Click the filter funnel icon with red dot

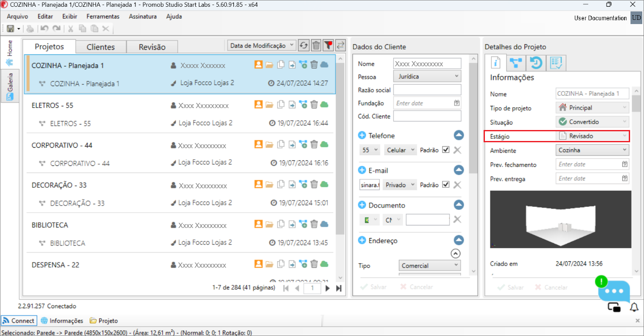(328, 45)
